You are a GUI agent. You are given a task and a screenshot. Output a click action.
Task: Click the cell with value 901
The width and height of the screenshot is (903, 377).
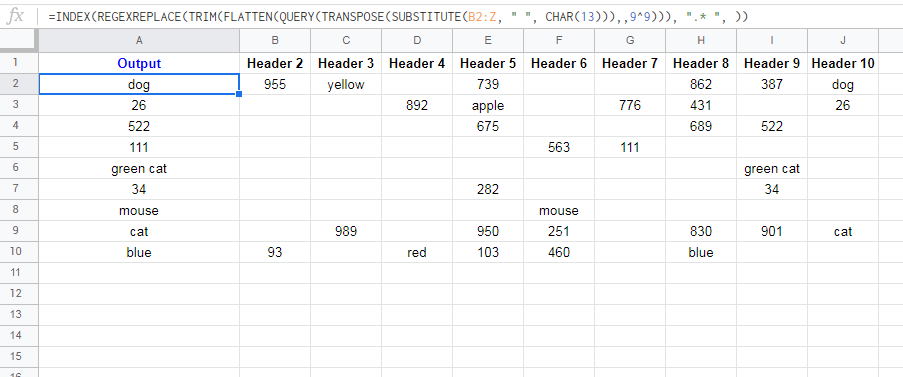point(772,231)
